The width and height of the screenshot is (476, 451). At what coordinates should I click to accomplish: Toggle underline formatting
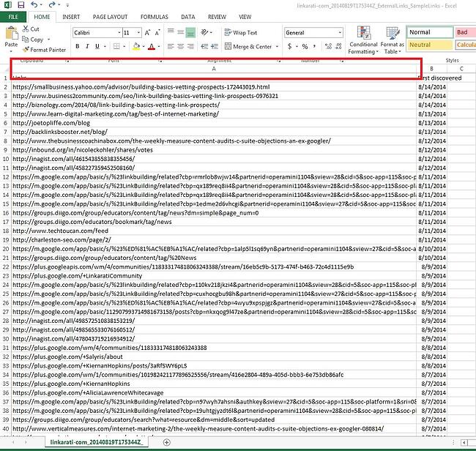click(97, 46)
